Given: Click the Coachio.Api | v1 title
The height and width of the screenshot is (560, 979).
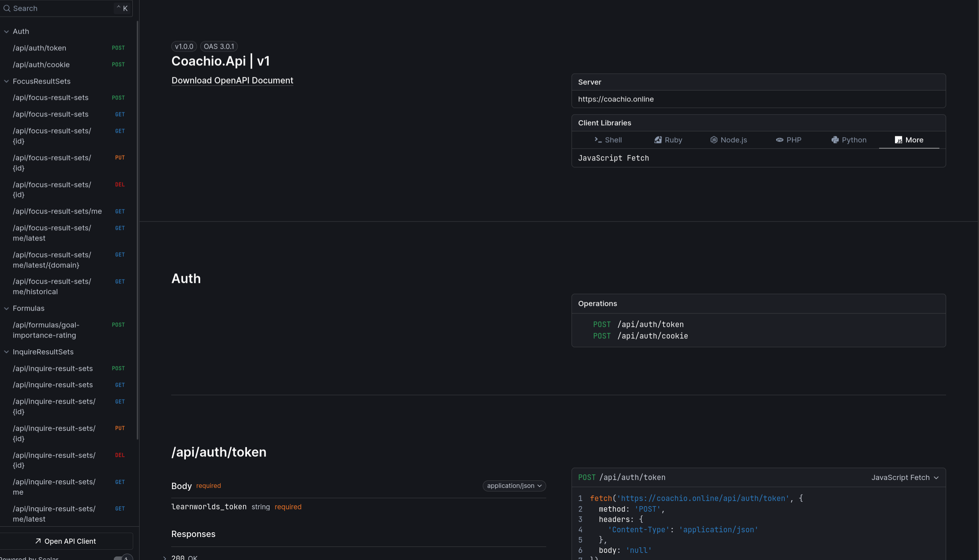Looking at the screenshot, I should pyautogui.click(x=221, y=61).
